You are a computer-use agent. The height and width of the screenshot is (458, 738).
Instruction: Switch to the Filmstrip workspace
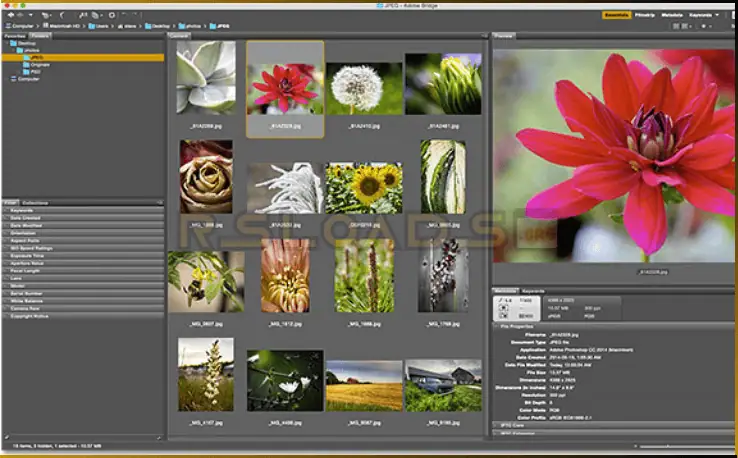pos(645,15)
